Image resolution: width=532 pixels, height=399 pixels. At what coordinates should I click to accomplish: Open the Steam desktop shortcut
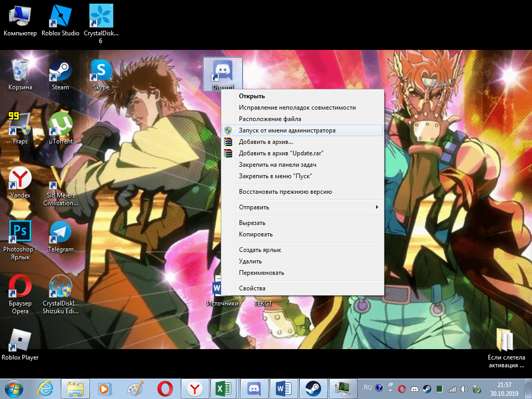60,74
